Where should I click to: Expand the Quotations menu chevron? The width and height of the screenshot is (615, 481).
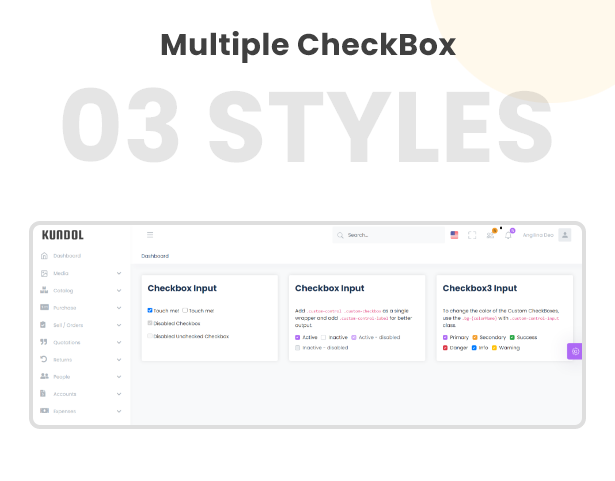(119, 342)
